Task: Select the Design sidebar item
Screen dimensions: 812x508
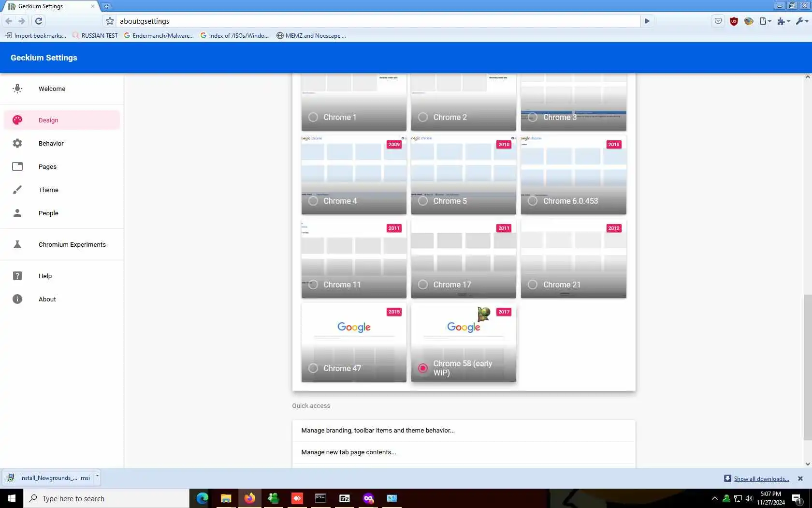Action: coord(62,120)
